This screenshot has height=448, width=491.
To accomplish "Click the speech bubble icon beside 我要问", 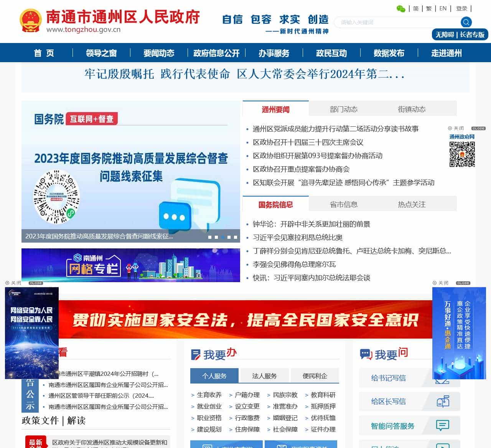I will click(366, 354).
